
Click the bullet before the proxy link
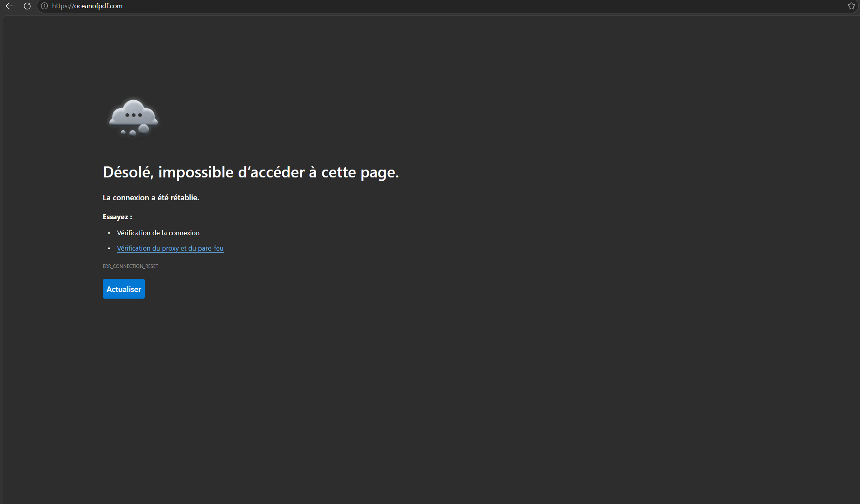coord(109,248)
